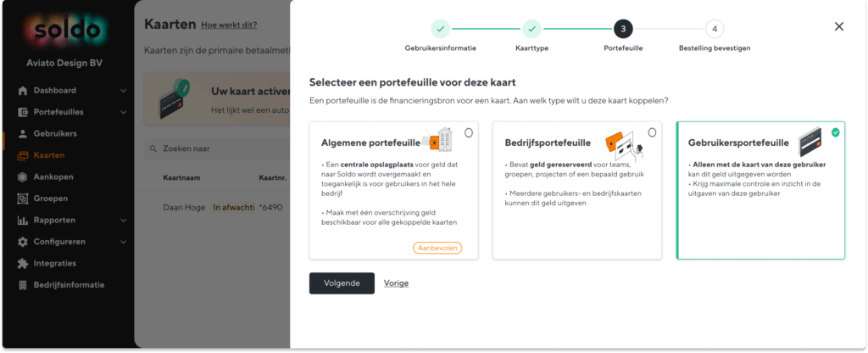Image resolution: width=868 pixels, height=353 pixels.
Task: Go to the Kaarttype step
Action: (531, 28)
